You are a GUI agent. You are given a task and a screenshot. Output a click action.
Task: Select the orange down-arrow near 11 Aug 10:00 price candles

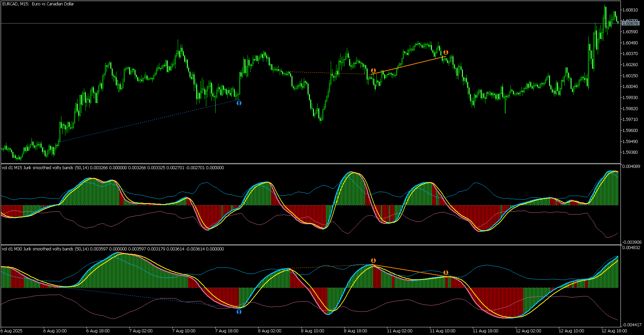tap(446, 52)
